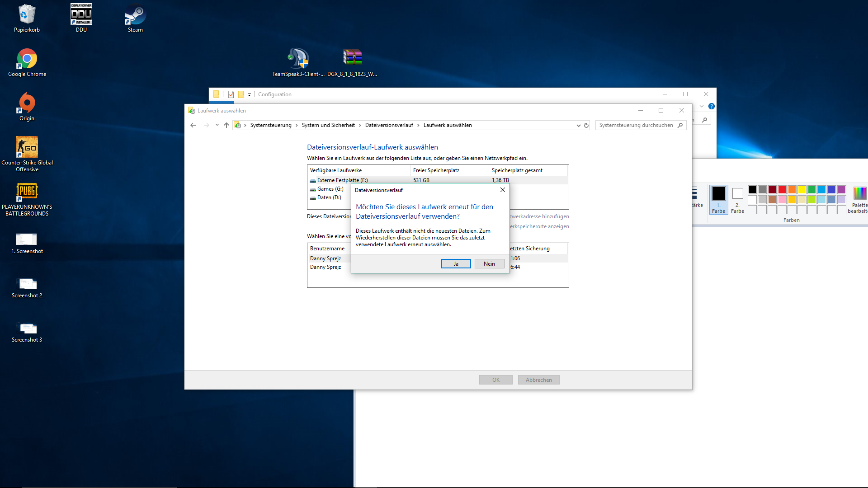Click the control panel icon in address bar
The width and height of the screenshot is (868, 488).
(x=237, y=125)
